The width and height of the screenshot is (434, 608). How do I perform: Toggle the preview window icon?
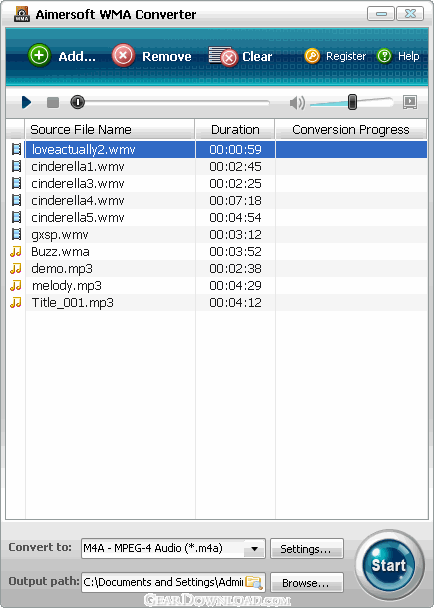click(410, 102)
